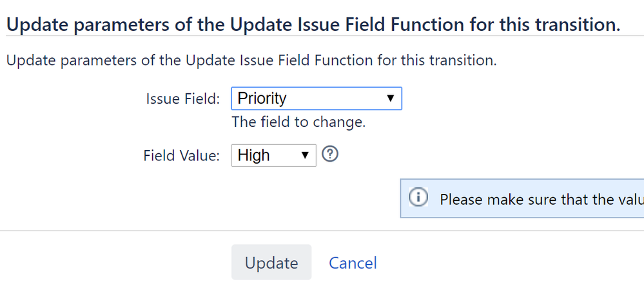Click the 'Issue Field:' label
Viewport: 644px width, 293px height.
[x=184, y=99]
